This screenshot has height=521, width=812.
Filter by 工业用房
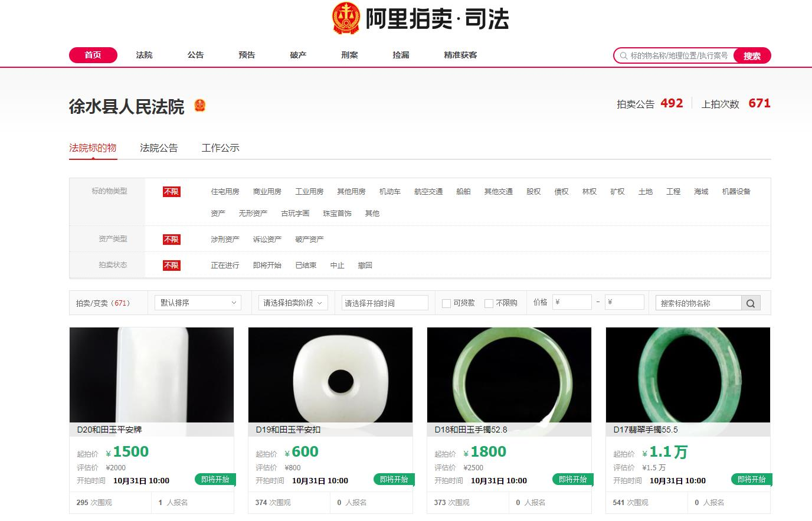(x=309, y=192)
